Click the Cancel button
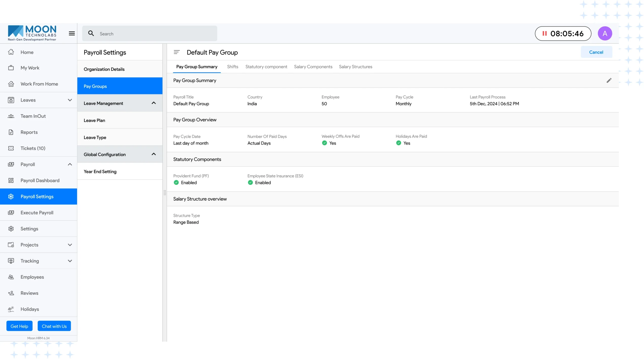Screen dimensions: 644x359 (596, 52)
